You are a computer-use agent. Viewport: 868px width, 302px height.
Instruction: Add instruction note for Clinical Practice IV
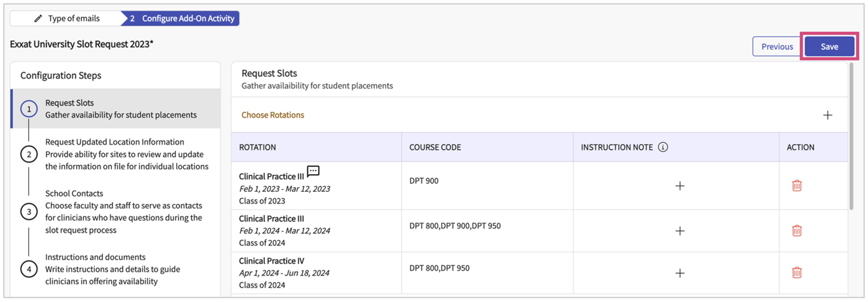tap(680, 273)
